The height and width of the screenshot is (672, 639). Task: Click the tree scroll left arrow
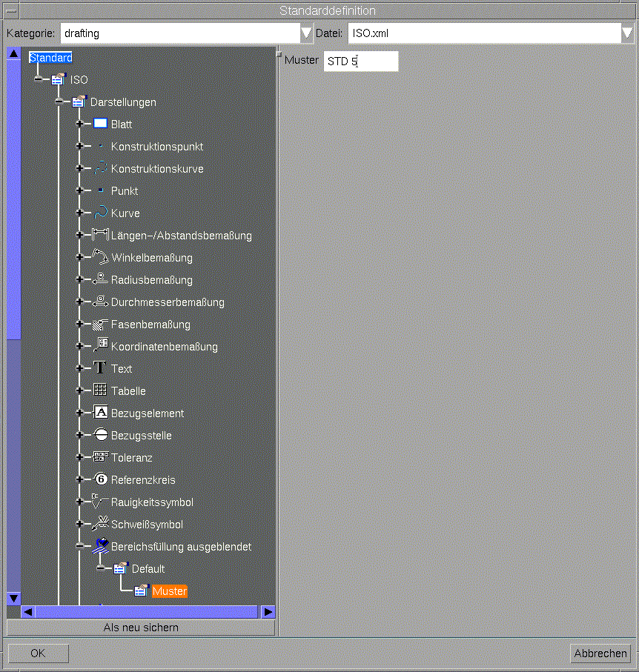28,611
